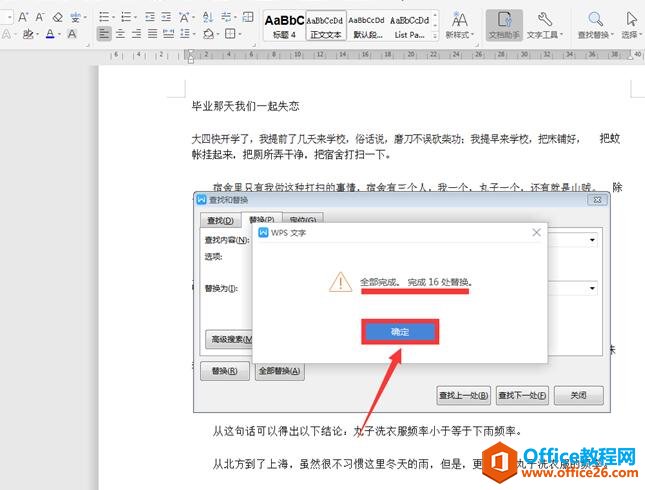Click the 文档助手 icon
This screenshot has height=490, width=645.
[504, 26]
